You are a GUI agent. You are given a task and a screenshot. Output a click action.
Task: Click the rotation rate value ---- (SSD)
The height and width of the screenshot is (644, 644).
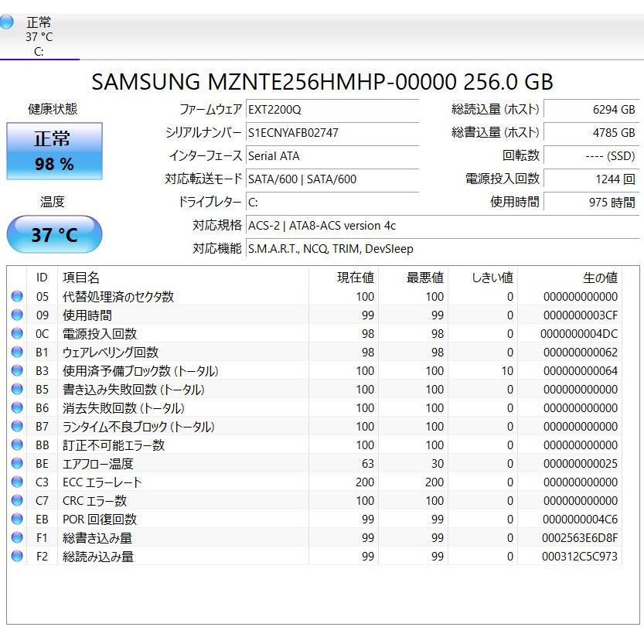click(x=591, y=156)
